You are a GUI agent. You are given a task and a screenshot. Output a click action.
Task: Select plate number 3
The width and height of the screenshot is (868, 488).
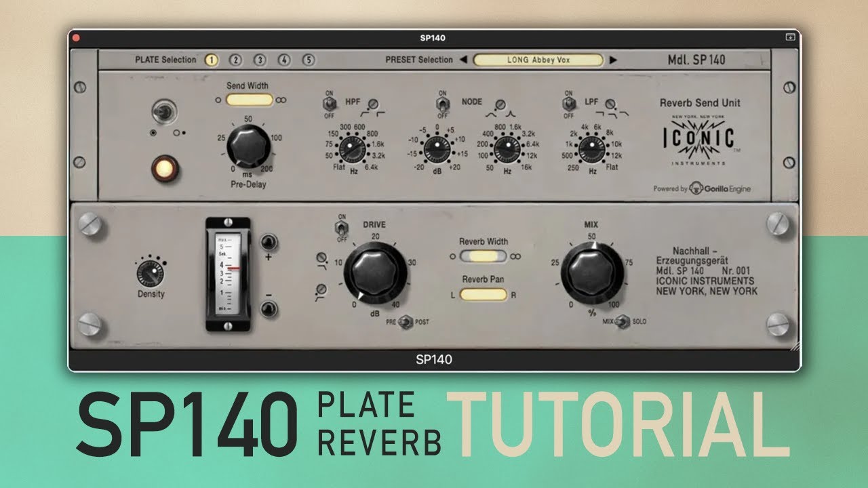coord(260,60)
